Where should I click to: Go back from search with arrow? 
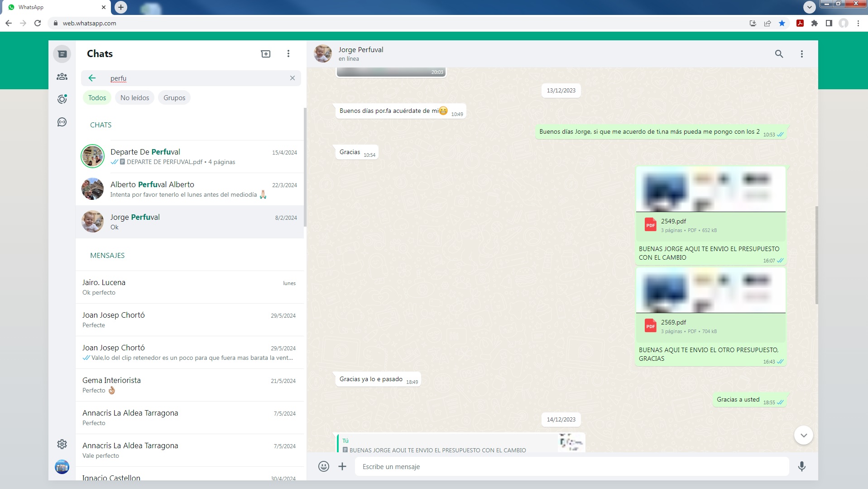92,78
